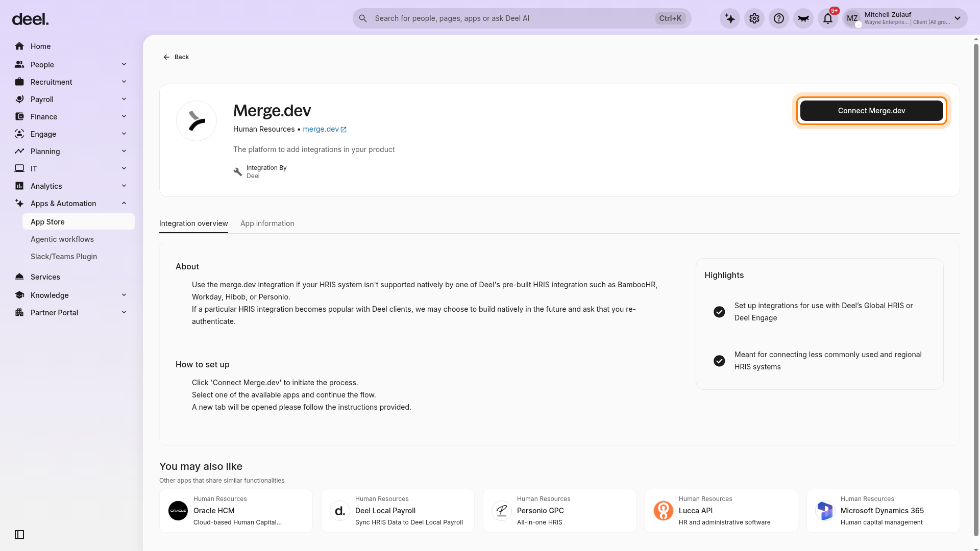Click the page vertical scrollbar
The image size is (980, 551).
[976, 290]
